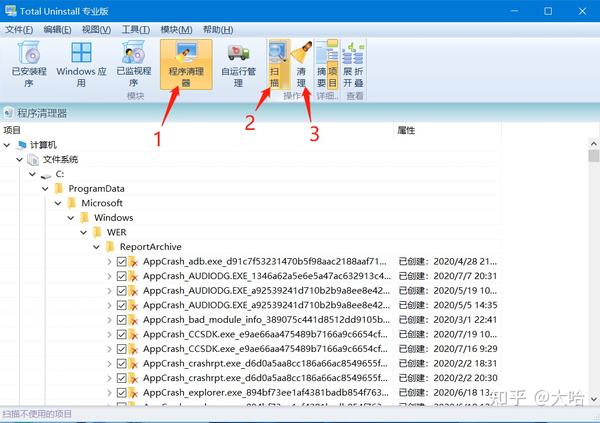Collapse the 计算机 tree node
Screen dimensions: 600x423
tap(7, 145)
